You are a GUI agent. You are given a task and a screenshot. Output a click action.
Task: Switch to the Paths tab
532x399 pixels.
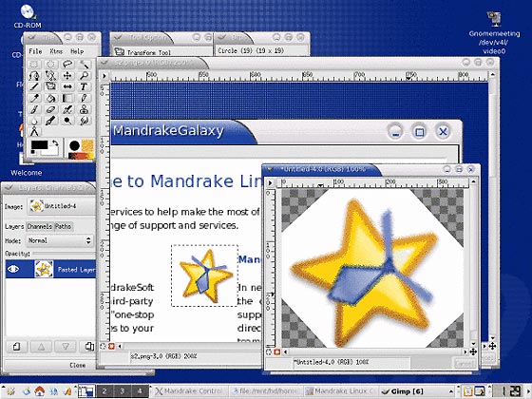coord(63,226)
